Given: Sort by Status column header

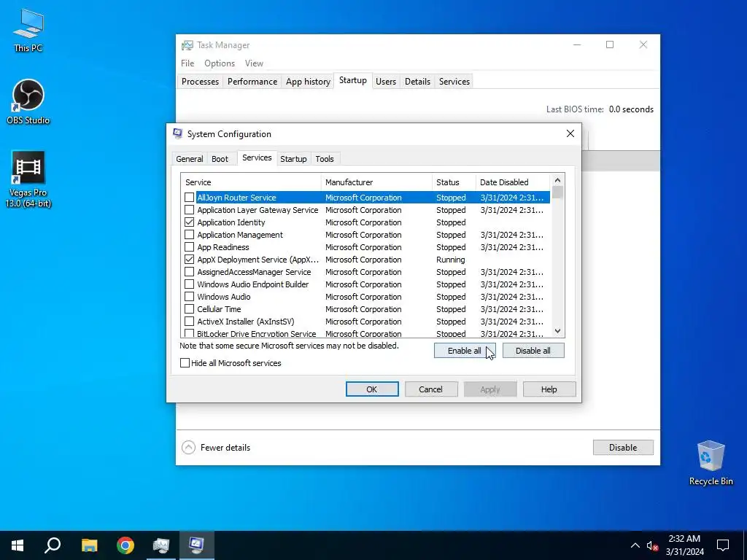Looking at the screenshot, I should 454,182.
